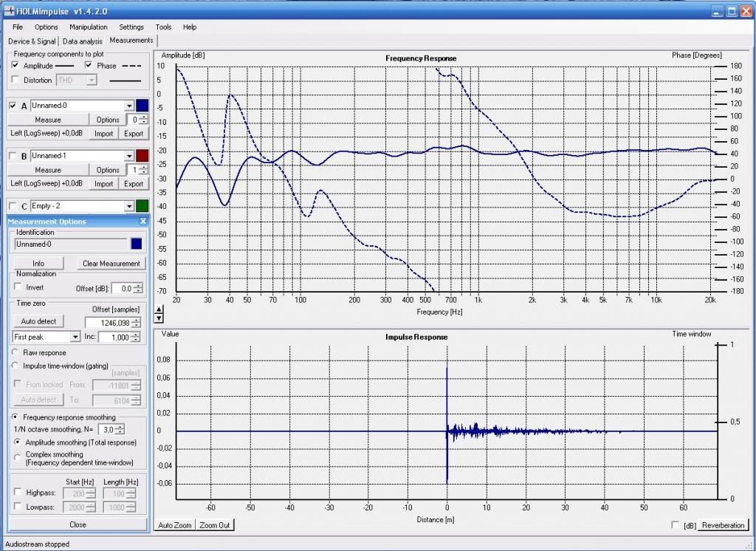Screen dimensions: 756x551
Task: Click the Auto Zoom button
Action: (x=175, y=525)
